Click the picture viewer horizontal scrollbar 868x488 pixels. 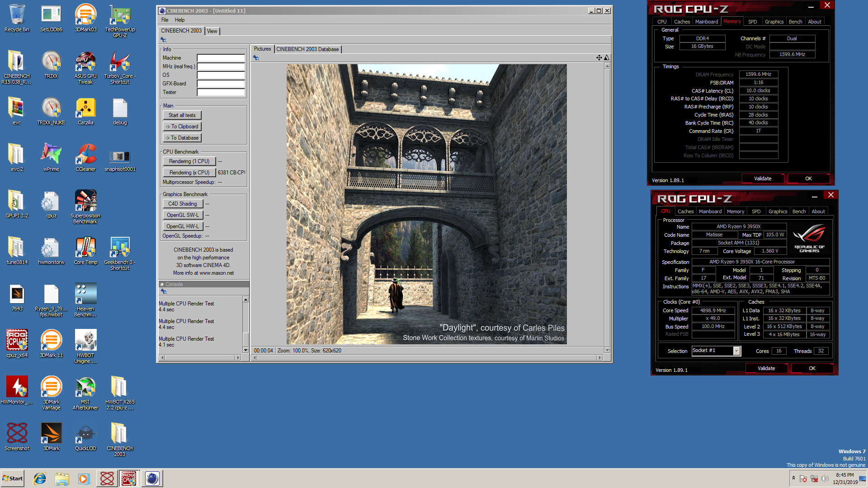[427, 357]
